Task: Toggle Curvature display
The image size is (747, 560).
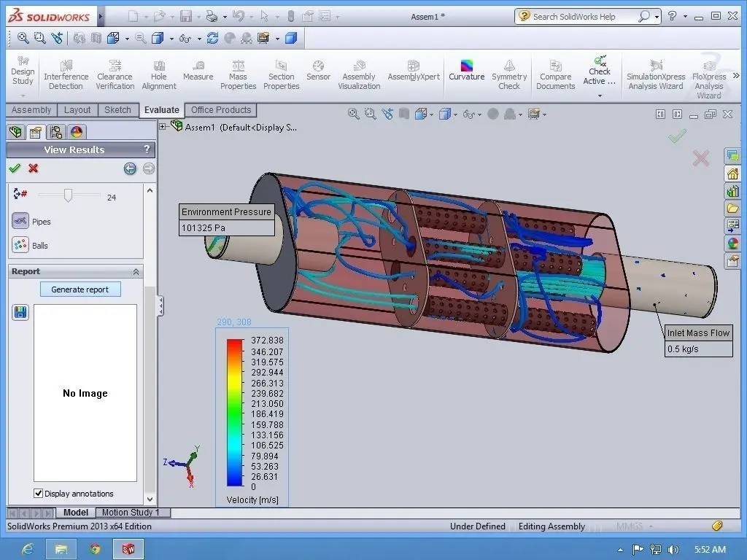Action: [x=466, y=71]
